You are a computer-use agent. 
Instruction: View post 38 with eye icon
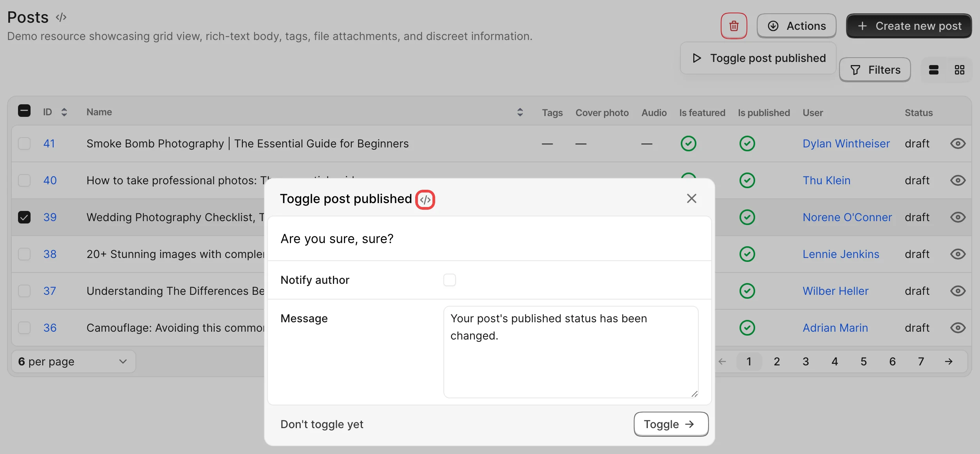coord(958,254)
